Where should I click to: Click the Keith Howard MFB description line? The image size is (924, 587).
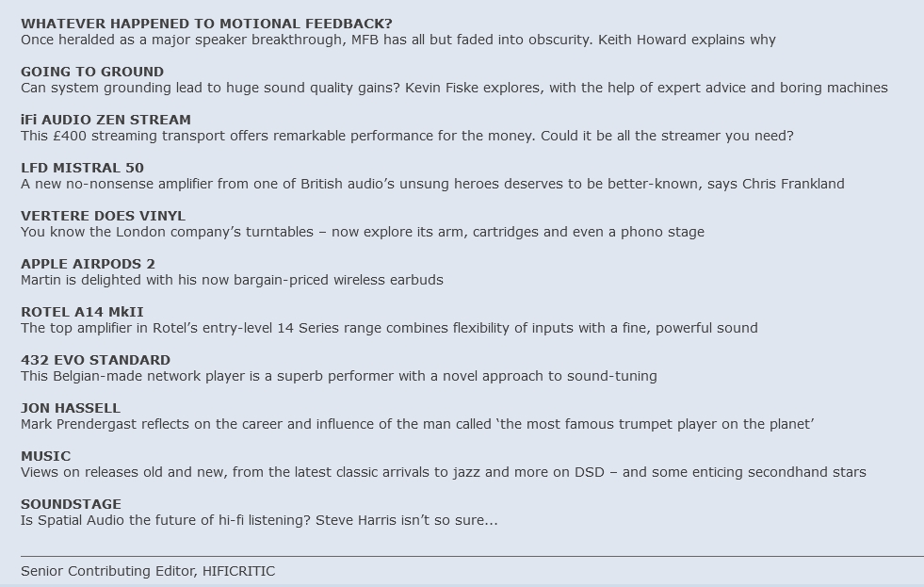(397, 40)
